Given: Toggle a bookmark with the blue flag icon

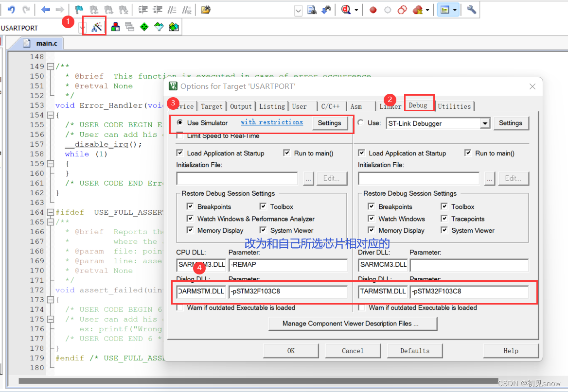Looking at the screenshot, I should click(79, 10).
